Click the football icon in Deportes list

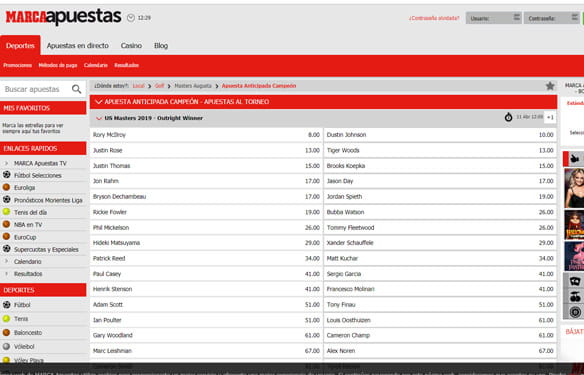6,305
